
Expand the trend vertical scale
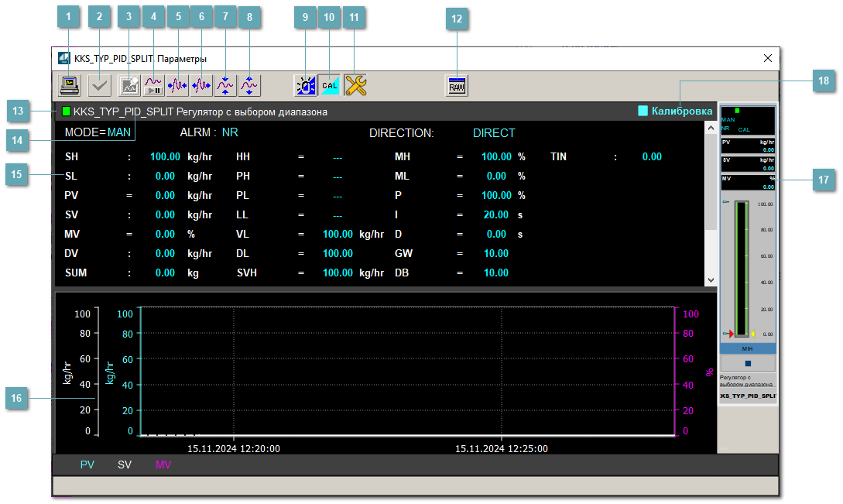point(249,85)
